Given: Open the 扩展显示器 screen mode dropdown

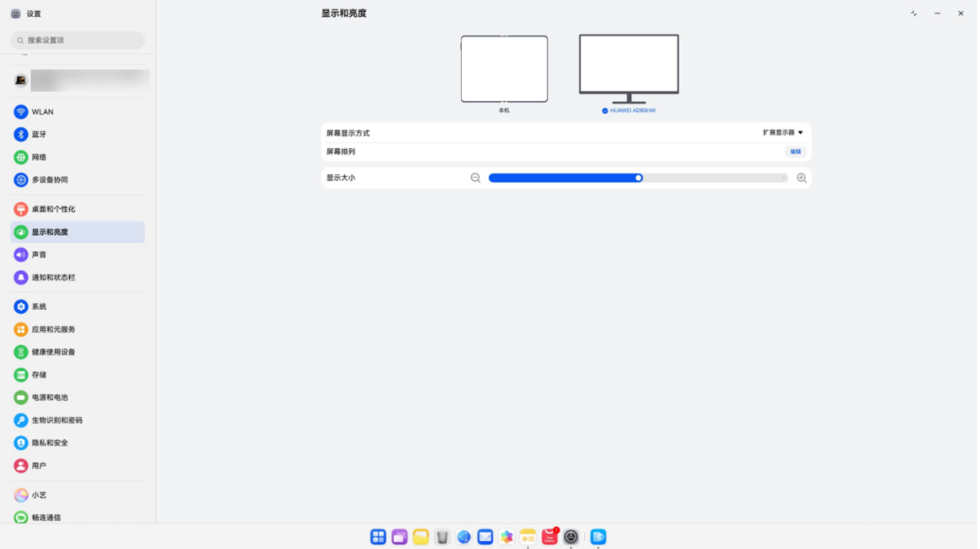Looking at the screenshot, I should pyautogui.click(x=783, y=133).
